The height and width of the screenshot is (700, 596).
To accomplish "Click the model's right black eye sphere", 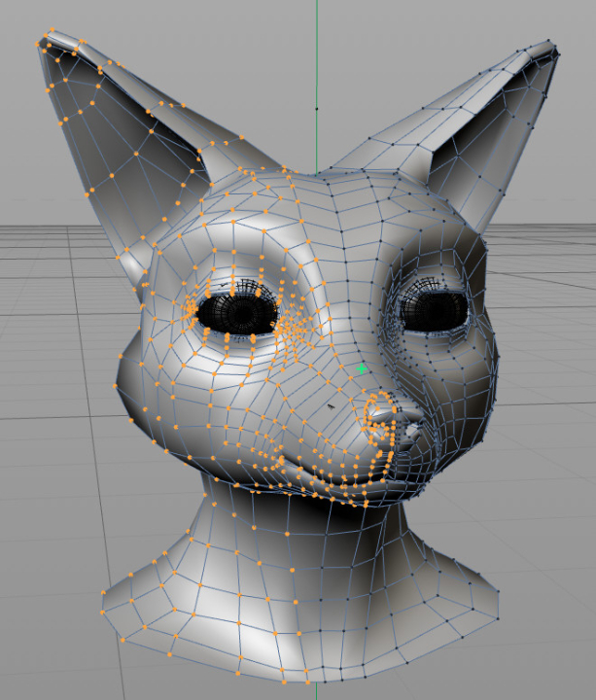I will click(x=438, y=309).
